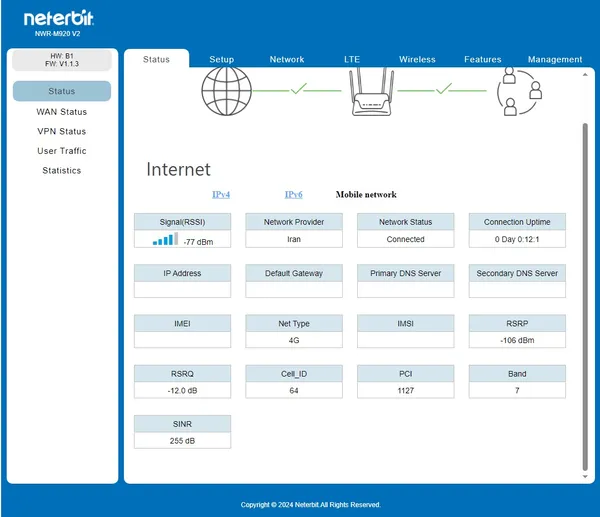
Task: Click the connected users icon
Action: point(519,91)
